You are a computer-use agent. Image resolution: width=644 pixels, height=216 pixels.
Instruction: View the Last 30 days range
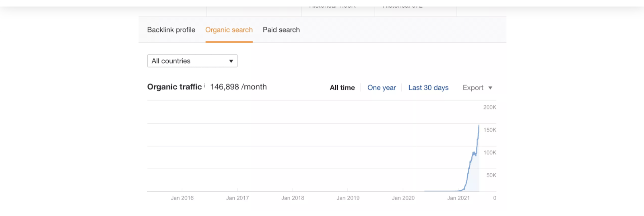point(428,88)
